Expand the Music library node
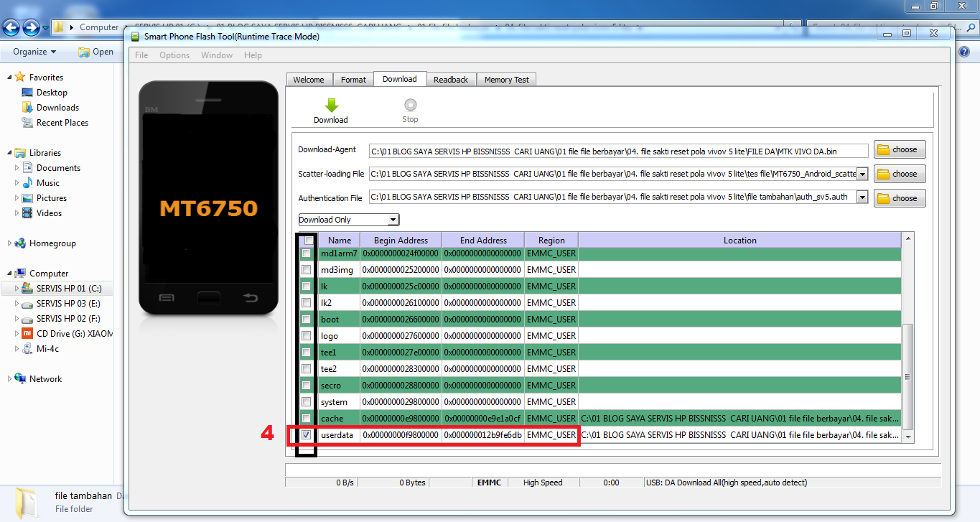Viewport: 980px width, 522px height. tap(18, 183)
